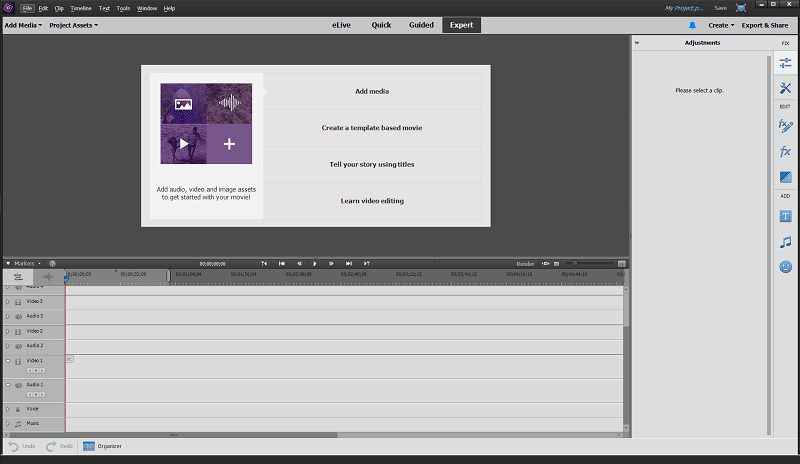Step forward one frame
800x464 pixels.
click(331, 264)
